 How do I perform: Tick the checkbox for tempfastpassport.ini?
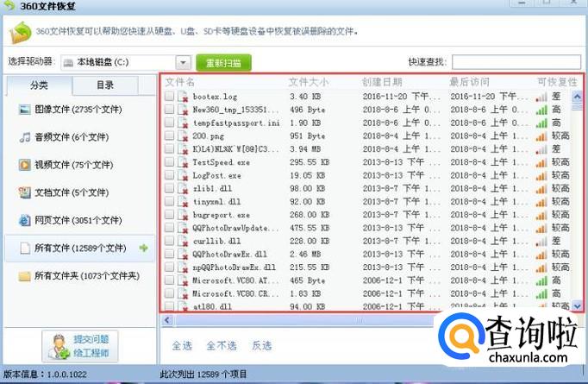(170, 123)
